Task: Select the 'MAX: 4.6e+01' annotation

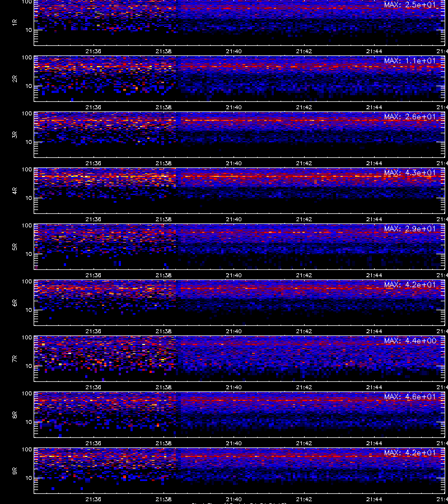Action: (x=410, y=396)
